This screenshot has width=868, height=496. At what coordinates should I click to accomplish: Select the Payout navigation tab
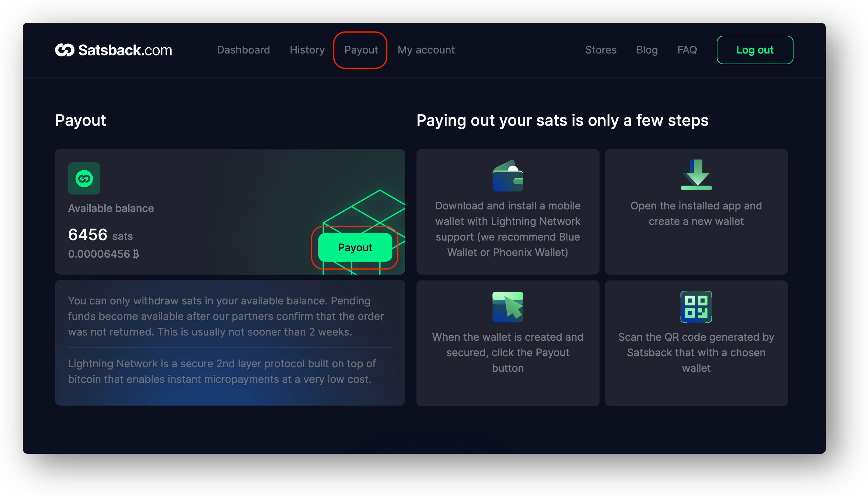[x=361, y=50]
